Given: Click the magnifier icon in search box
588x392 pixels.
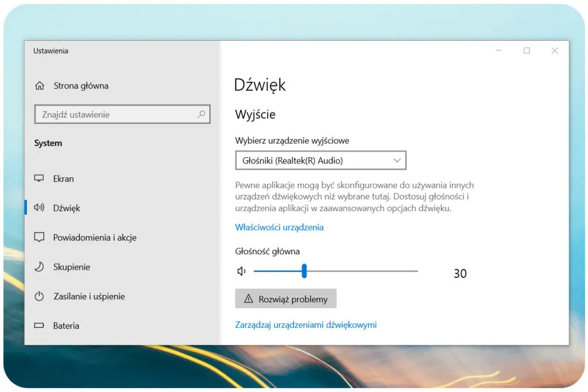Looking at the screenshot, I should click(201, 114).
